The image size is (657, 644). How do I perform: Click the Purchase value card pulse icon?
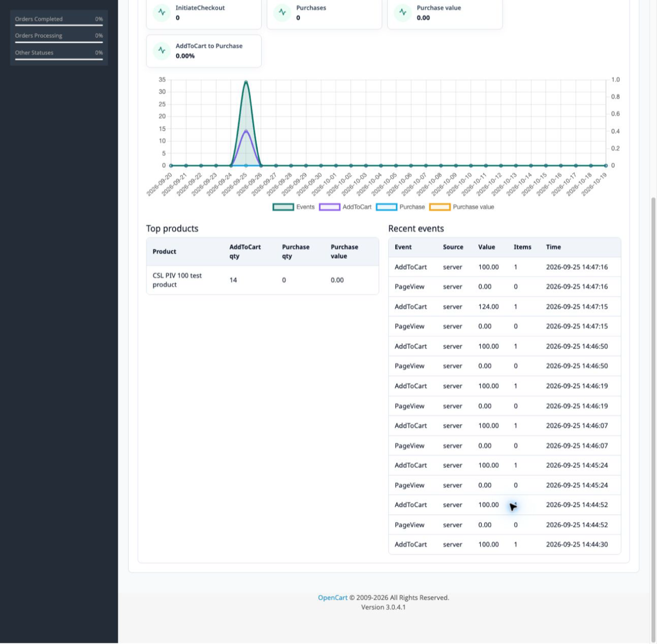[402, 12]
